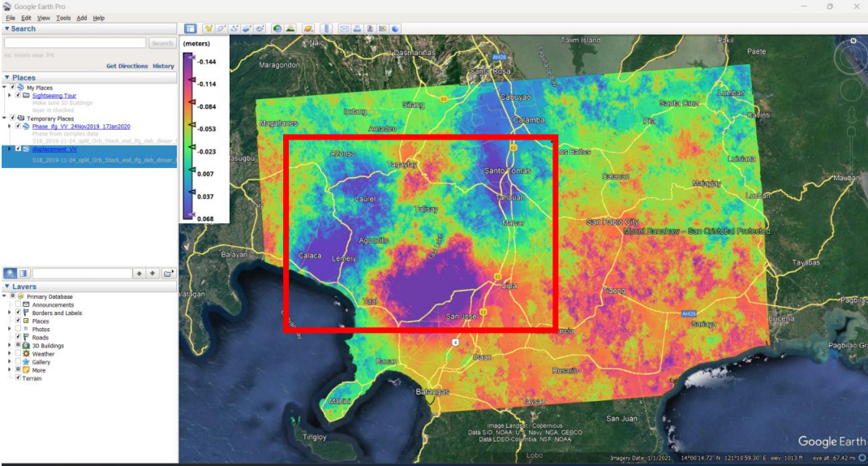Viewport: 868px width, 466px height.
Task: Toggle the Borders and Labels checkbox
Action: (19, 313)
